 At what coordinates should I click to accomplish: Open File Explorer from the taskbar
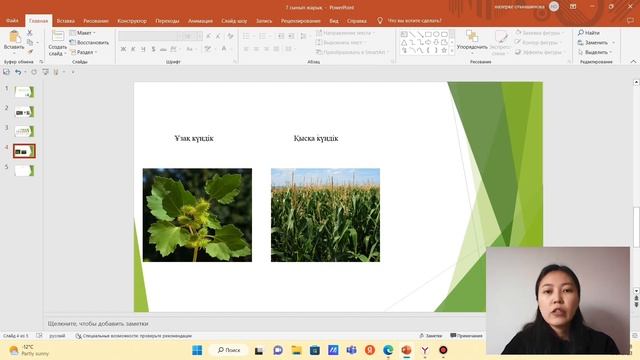[x=296, y=350]
